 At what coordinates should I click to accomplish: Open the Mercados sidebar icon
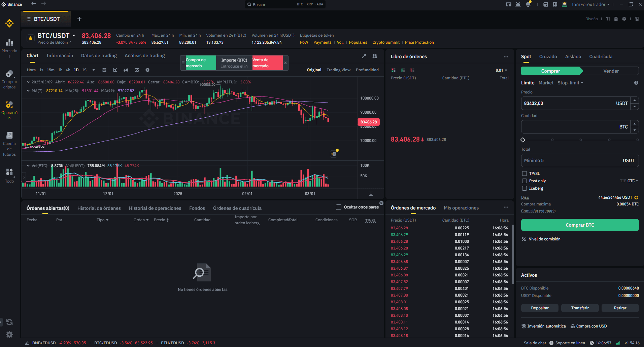pyautogui.click(x=9, y=42)
